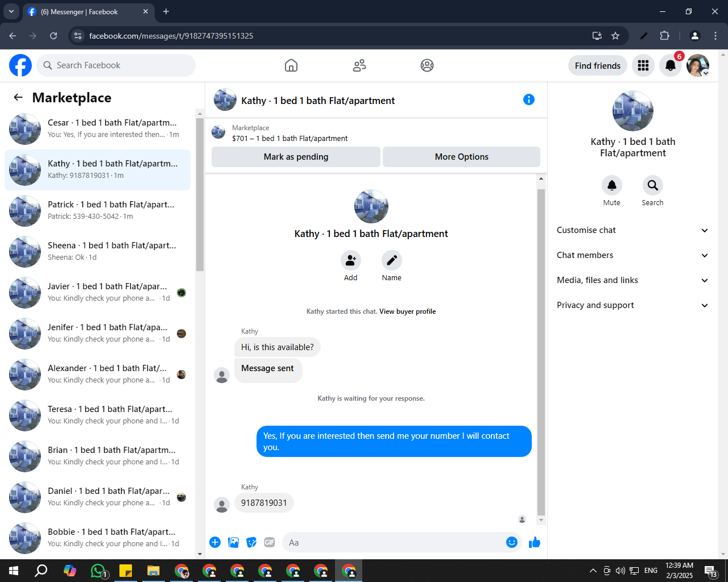Go to the Home feed icon

click(291, 65)
